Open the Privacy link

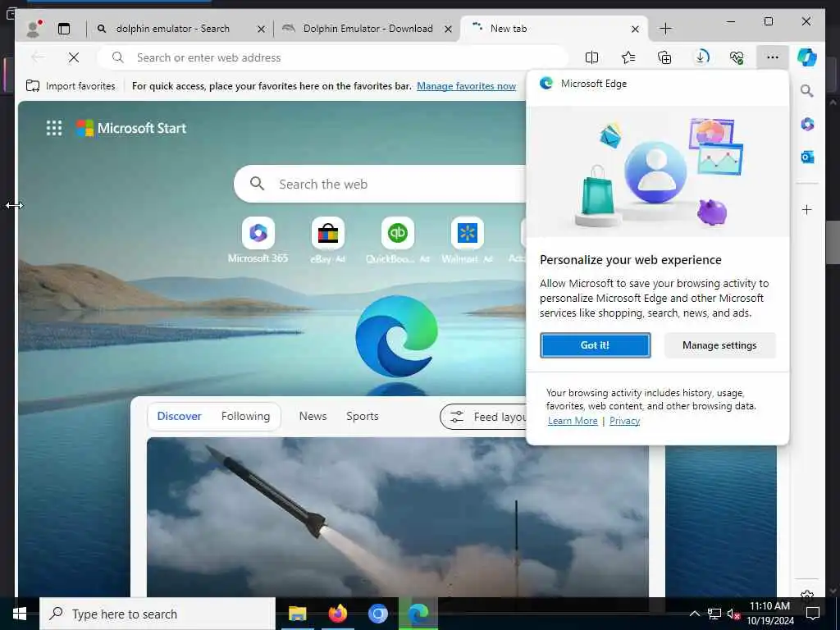(624, 421)
